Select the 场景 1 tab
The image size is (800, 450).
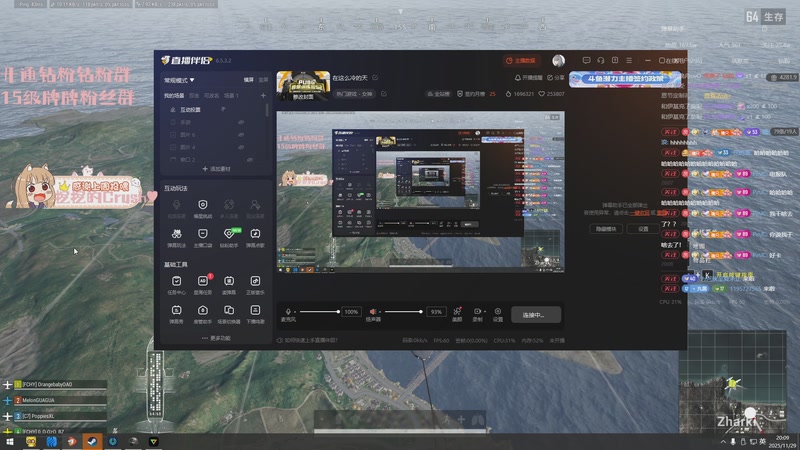tap(231, 95)
